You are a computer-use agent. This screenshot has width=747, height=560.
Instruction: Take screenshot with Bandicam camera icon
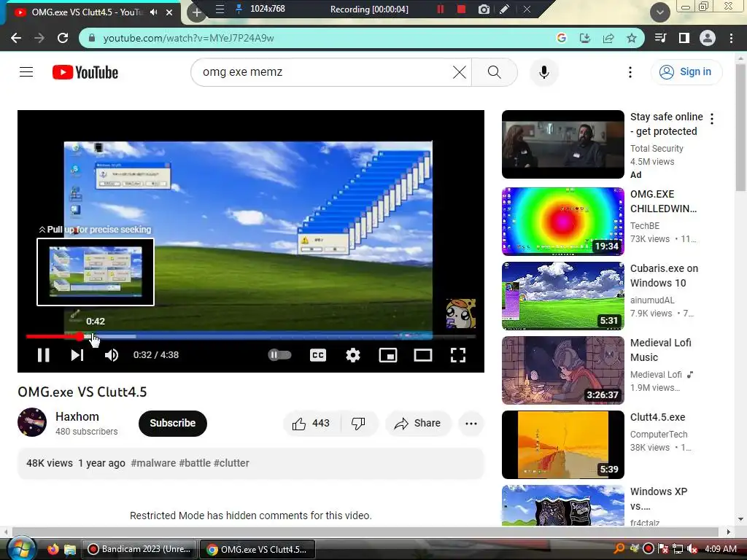pyautogui.click(x=484, y=9)
